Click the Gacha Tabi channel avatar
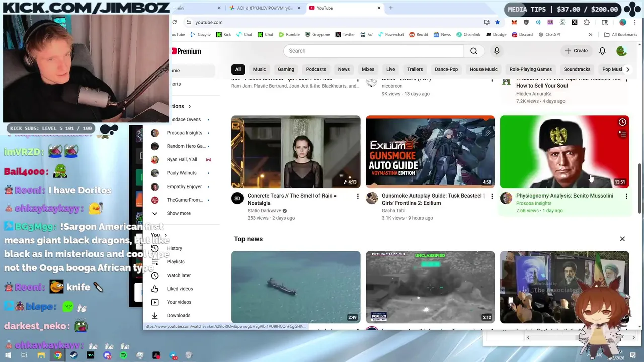644x362 pixels. (x=372, y=198)
